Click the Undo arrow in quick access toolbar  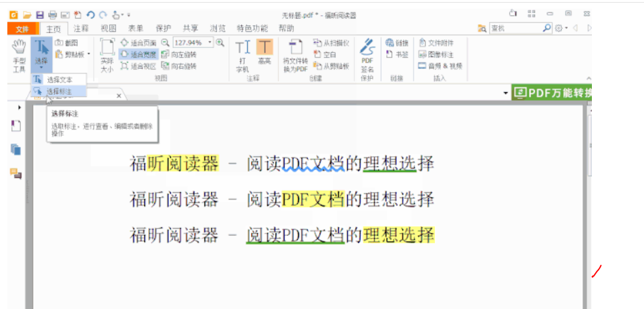90,15
